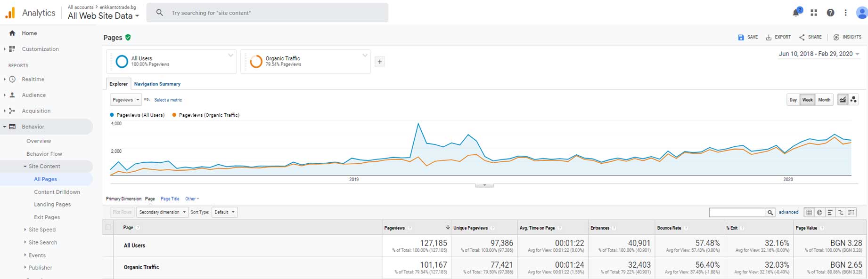Set the chart interval to Day
This screenshot has height=279, width=868.
pyautogui.click(x=793, y=100)
